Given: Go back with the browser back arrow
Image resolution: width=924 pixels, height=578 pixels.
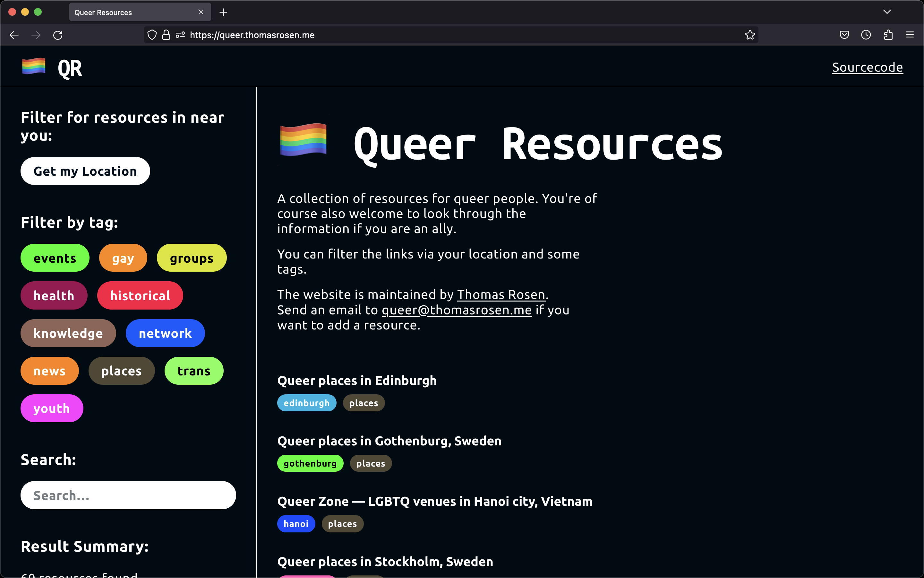Looking at the screenshot, I should pyautogui.click(x=14, y=35).
